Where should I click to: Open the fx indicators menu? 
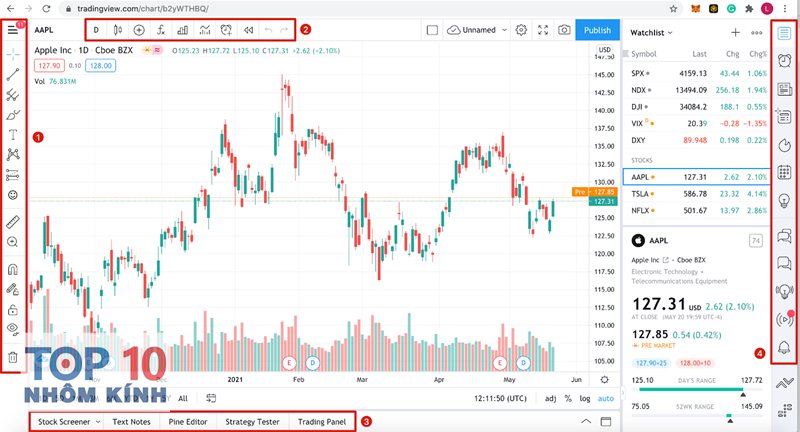(161, 30)
